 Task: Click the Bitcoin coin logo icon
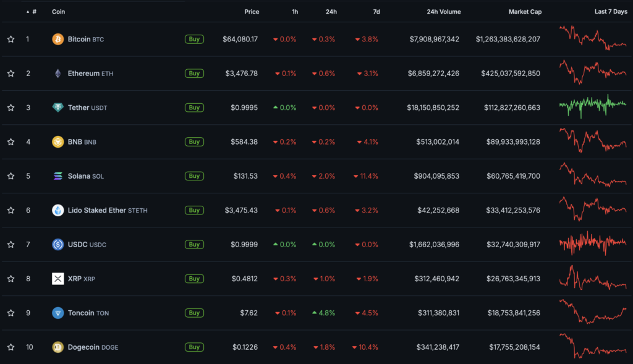point(57,39)
